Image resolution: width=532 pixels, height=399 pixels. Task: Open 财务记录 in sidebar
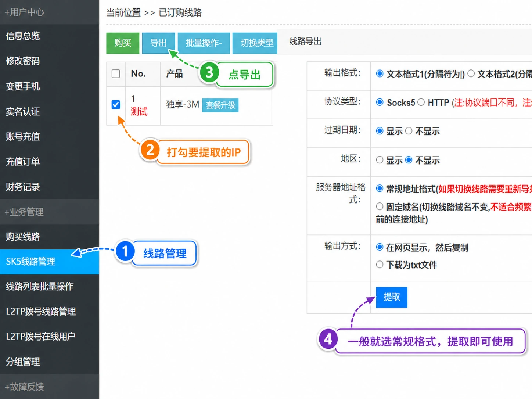(49, 187)
